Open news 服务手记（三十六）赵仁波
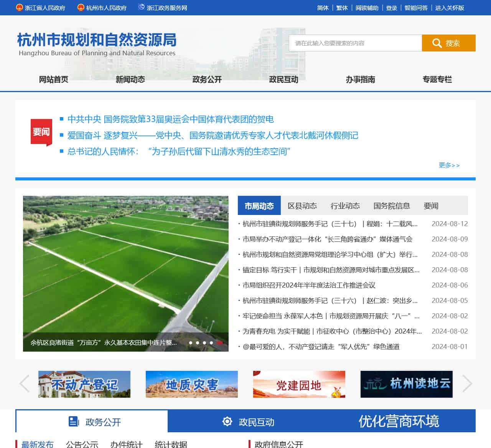The width and height of the screenshot is (491, 448). (330, 301)
